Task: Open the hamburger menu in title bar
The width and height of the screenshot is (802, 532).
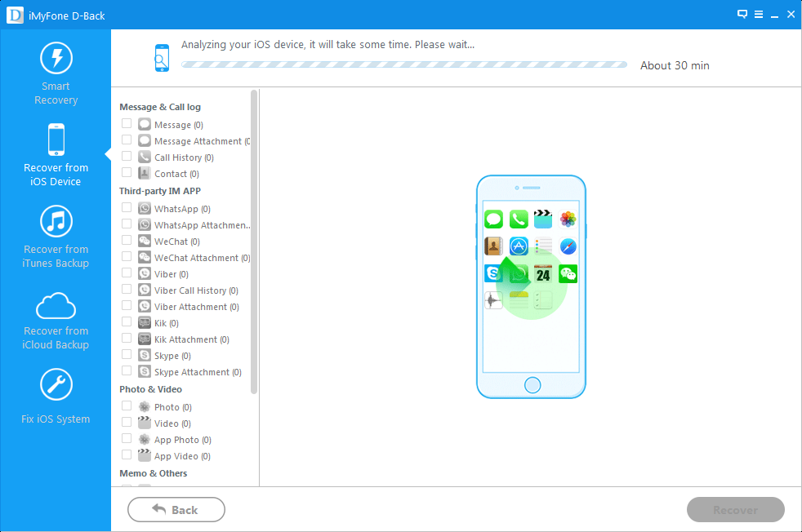Action: tap(759, 15)
